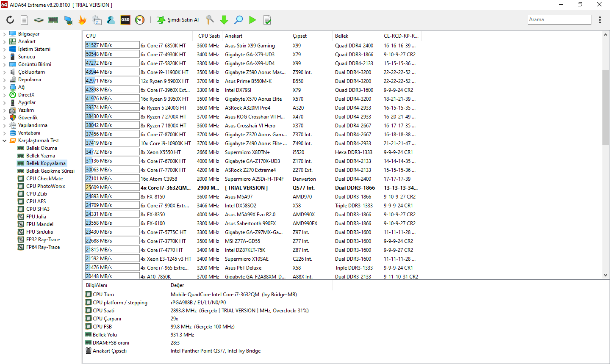
Task: Open the gauge SensorPanel icon
Action: 140,19
